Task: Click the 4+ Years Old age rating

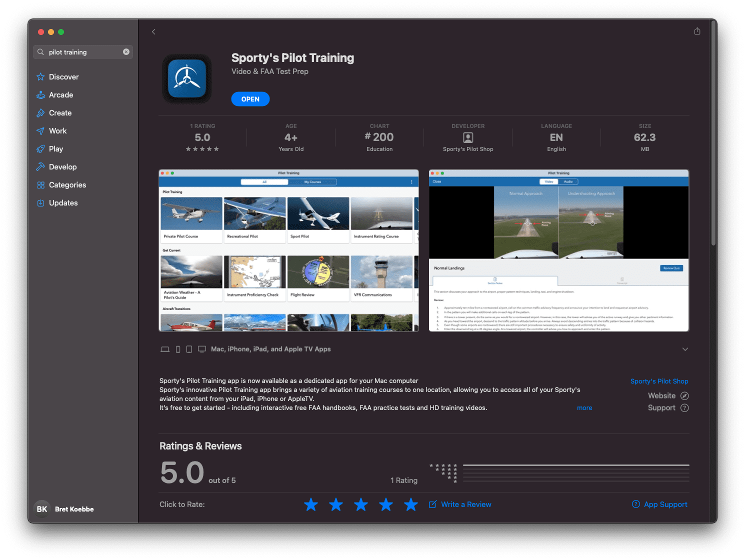Action: (x=291, y=137)
